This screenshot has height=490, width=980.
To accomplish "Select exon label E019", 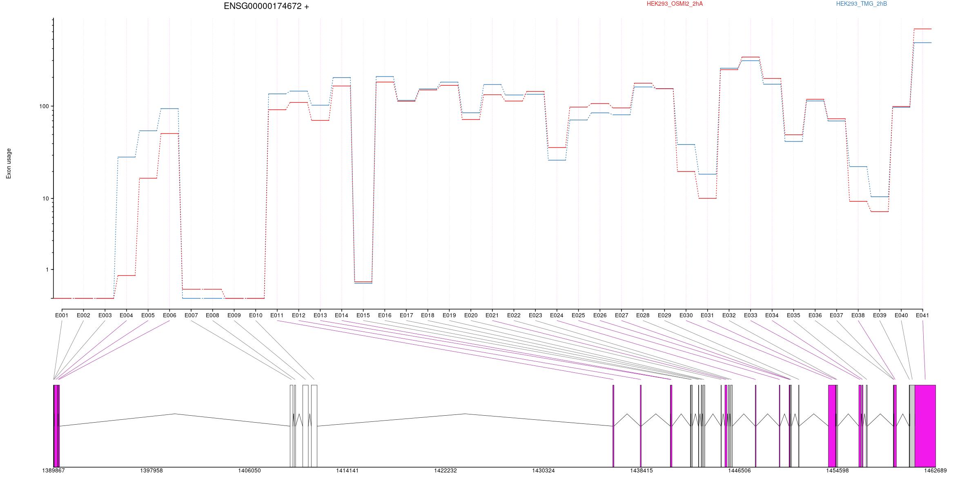I will click(449, 315).
